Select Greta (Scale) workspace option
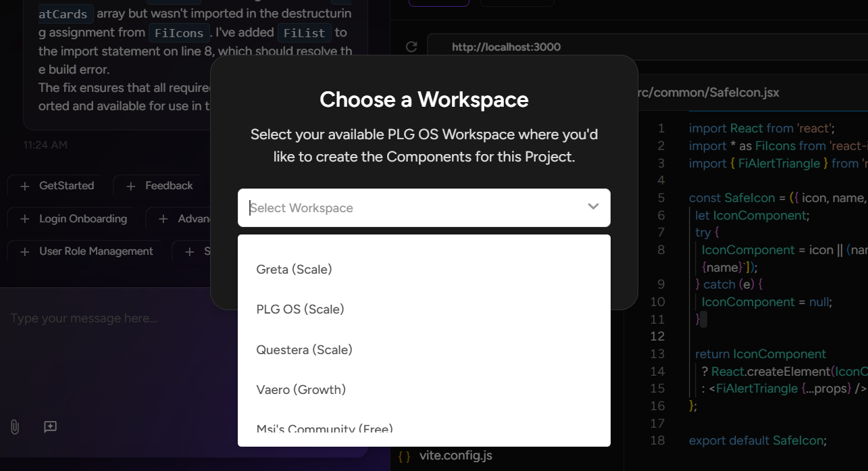 tap(294, 270)
